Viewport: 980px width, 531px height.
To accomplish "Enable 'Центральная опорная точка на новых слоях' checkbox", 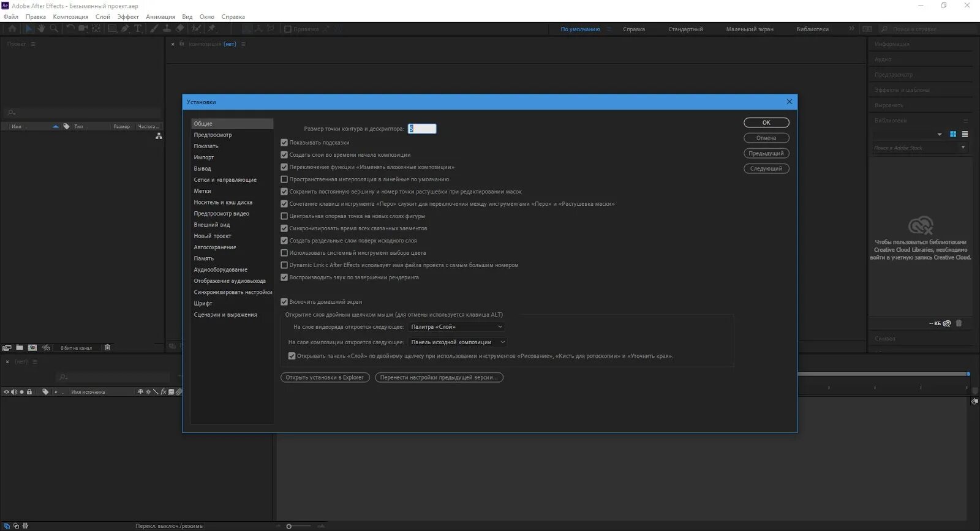I will tap(284, 216).
